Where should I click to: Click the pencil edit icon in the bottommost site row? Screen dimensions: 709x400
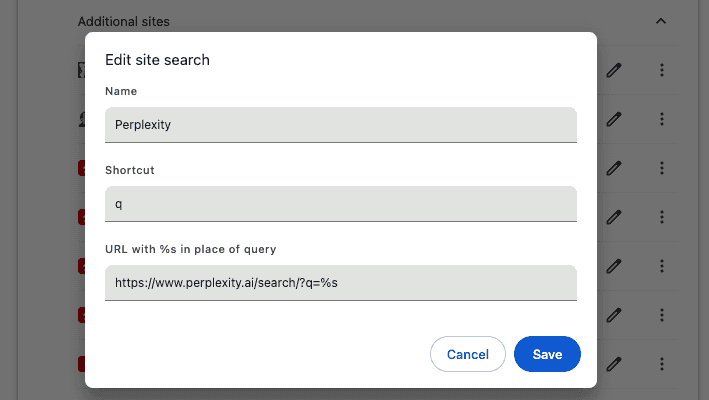click(x=614, y=364)
